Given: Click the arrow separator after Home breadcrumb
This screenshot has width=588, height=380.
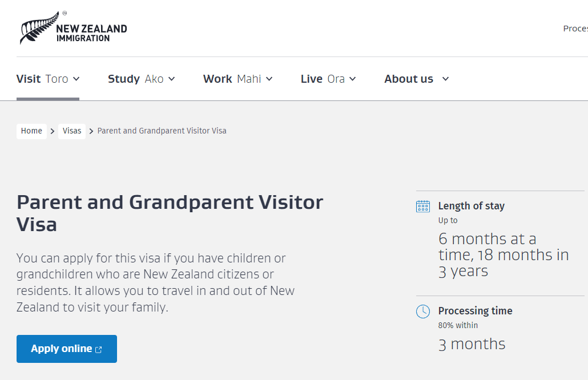Looking at the screenshot, I should [53, 131].
